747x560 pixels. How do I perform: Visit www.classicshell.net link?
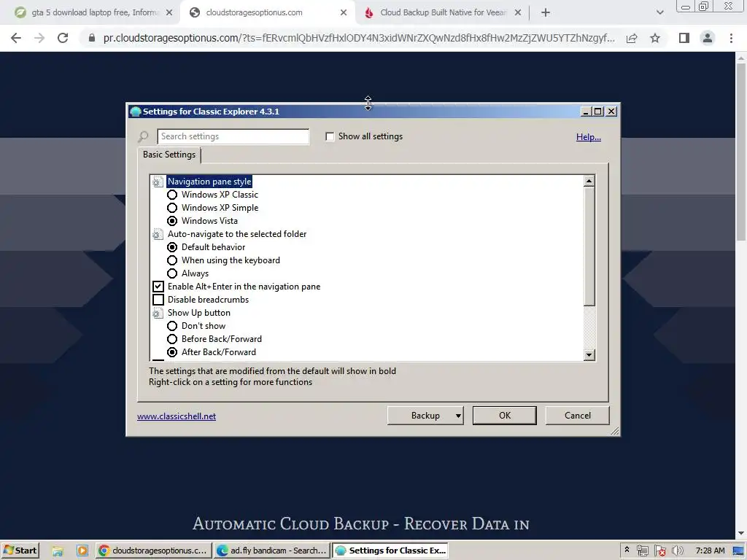pos(177,416)
